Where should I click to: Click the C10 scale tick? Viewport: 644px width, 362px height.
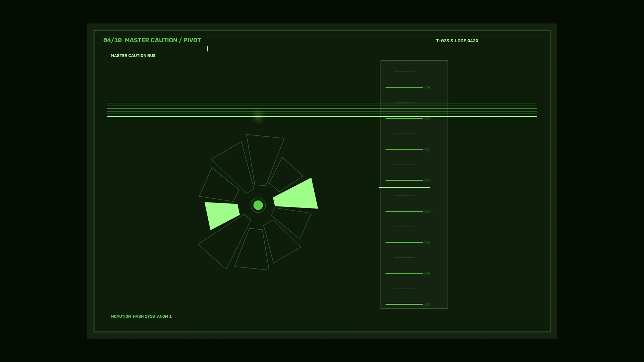(404, 273)
